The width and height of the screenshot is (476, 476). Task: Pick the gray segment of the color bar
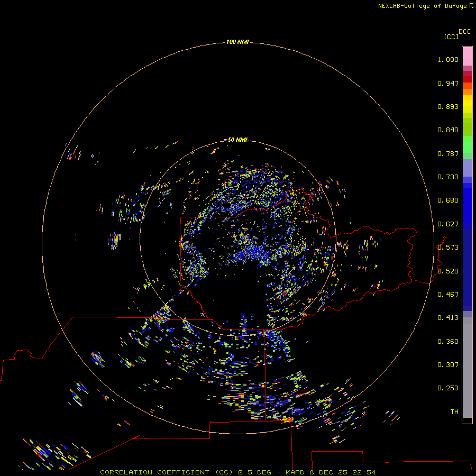[x=467, y=368]
